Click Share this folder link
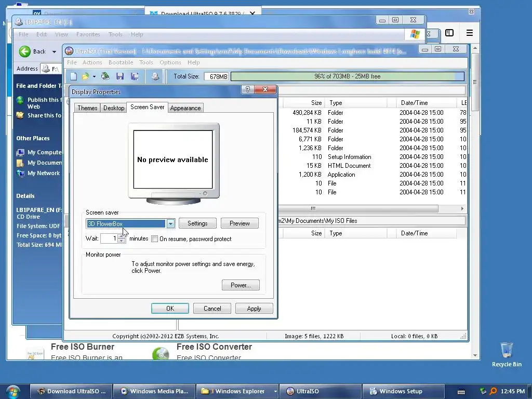 pyautogui.click(x=45, y=115)
